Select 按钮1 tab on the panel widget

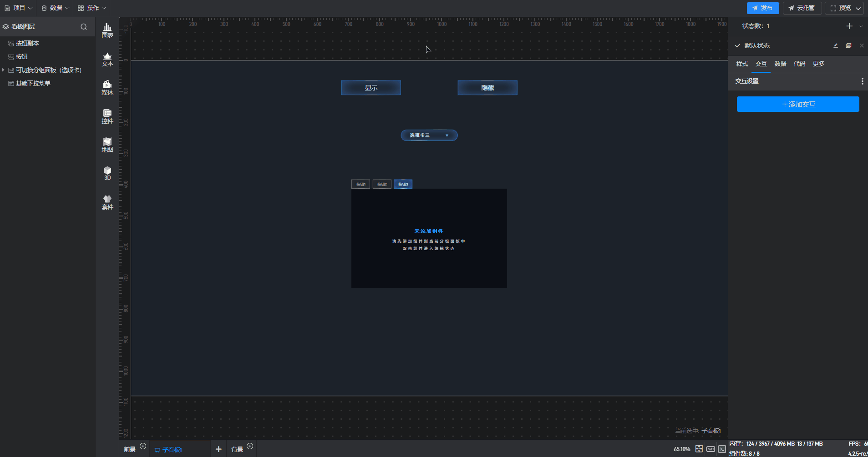(360, 184)
